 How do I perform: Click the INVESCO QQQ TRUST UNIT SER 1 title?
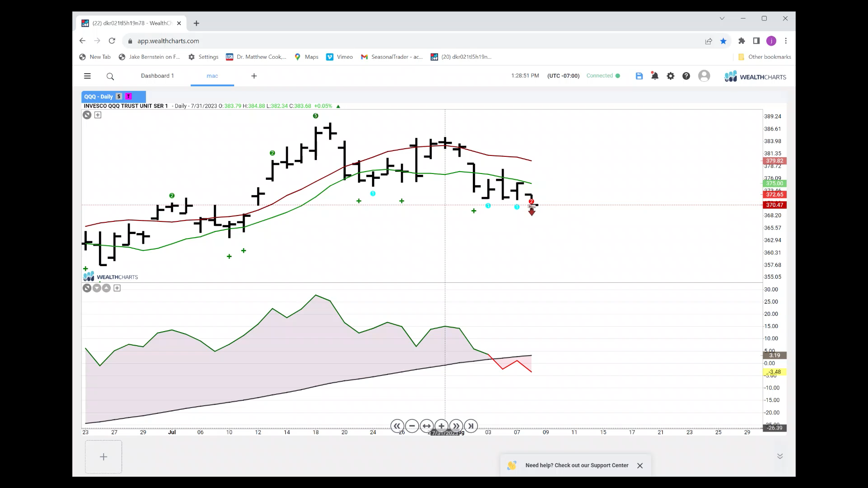126,106
